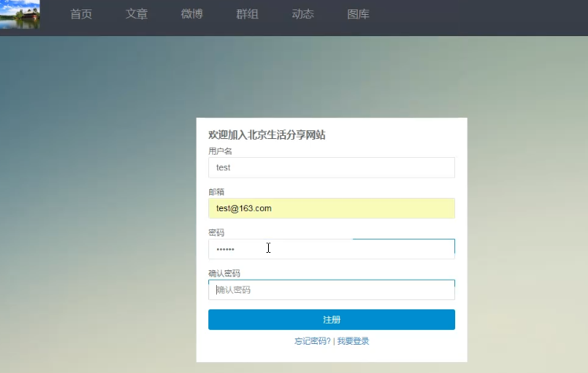Click the 密码 label above password field
This screenshot has height=373, width=588.
click(216, 232)
